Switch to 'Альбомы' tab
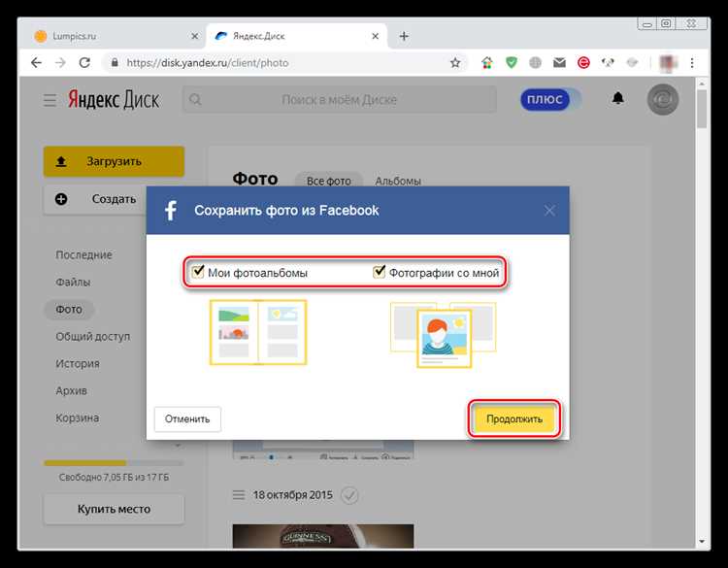This screenshot has width=728, height=568. click(x=398, y=181)
